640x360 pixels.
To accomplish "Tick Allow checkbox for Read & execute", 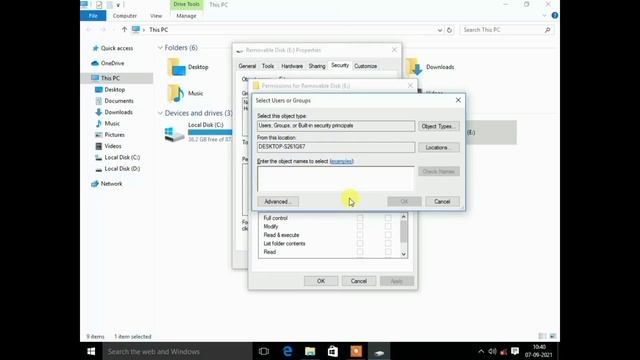I will (360, 235).
